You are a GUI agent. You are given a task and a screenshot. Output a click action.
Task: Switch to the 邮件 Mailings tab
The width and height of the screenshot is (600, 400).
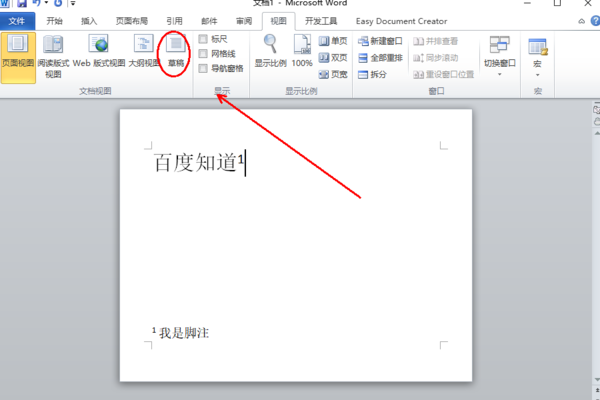(x=209, y=21)
